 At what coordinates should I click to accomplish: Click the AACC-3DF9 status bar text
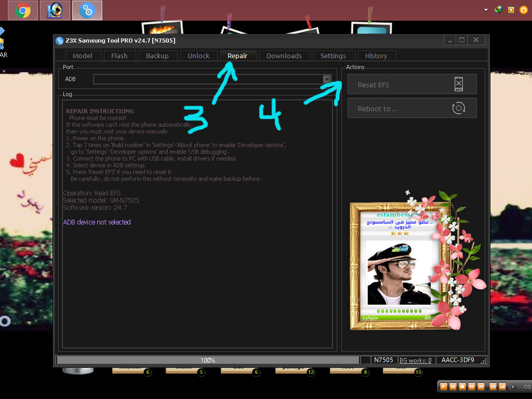(457, 360)
